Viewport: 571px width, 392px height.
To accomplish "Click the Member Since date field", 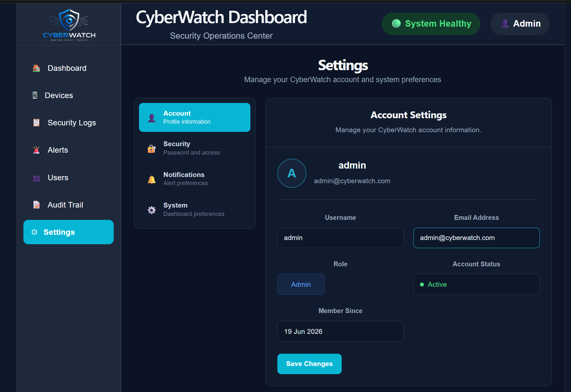I will point(340,331).
